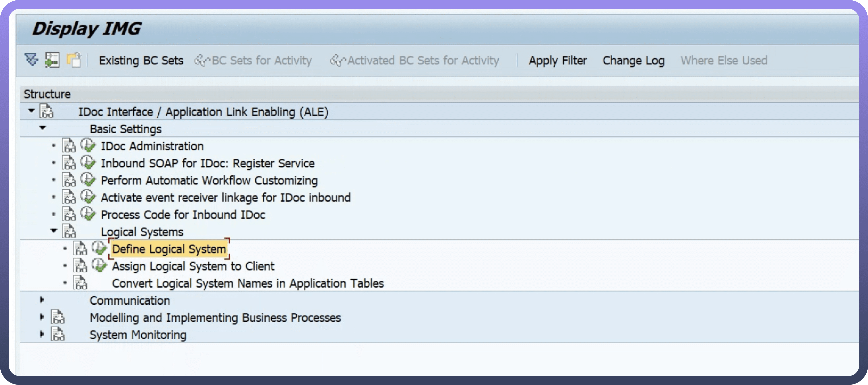Click documentation icon next to System Monitoring

[58, 335]
